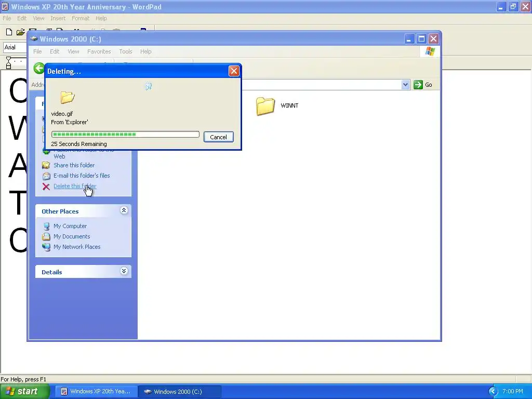Click New document icon in WordPad
The image size is (532, 399).
pyautogui.click(x=9, y=32)
